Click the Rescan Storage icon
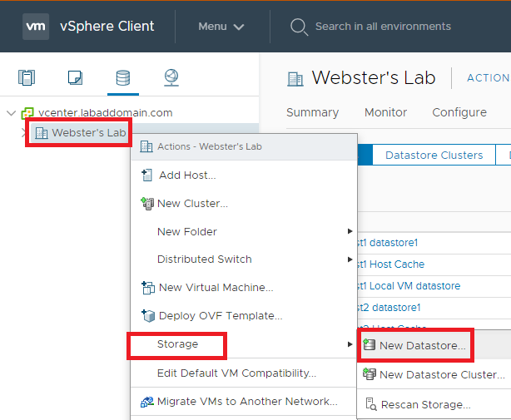Screen dimensions: 511x420 pyautogui.click(x=370, y=405)
